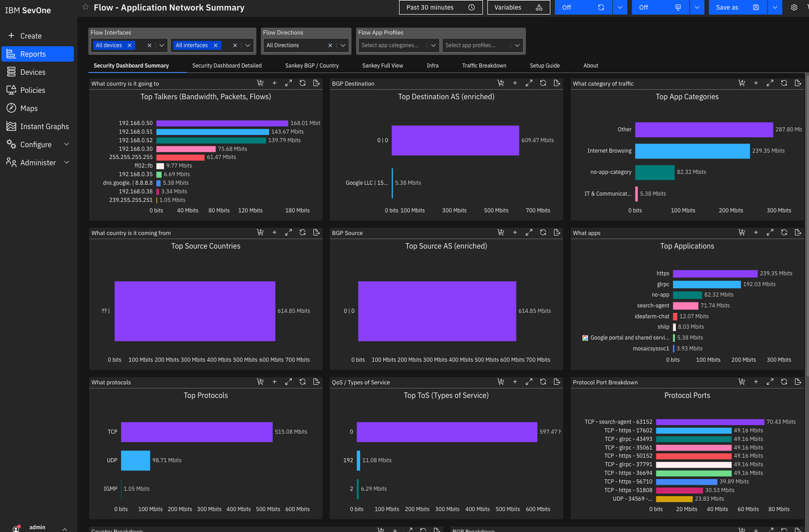Star this report as favorite

pos(85,7)
